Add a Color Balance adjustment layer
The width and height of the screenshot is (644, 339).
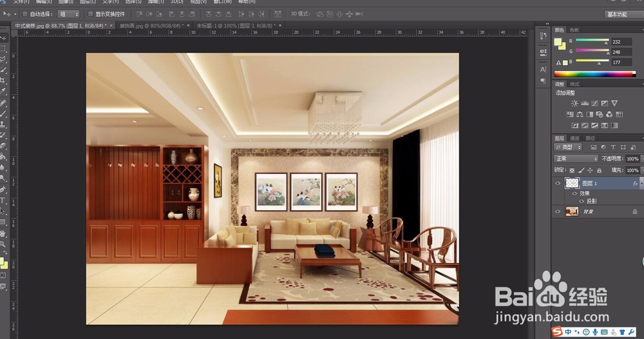click(x=580, y=114)
